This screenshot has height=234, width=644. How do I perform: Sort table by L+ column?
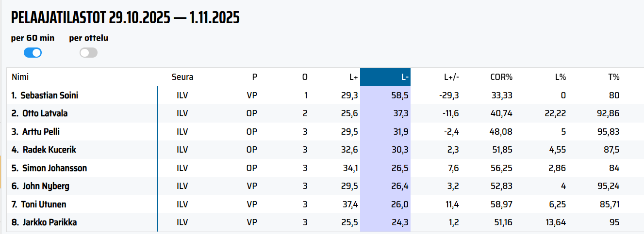[353, 77]
